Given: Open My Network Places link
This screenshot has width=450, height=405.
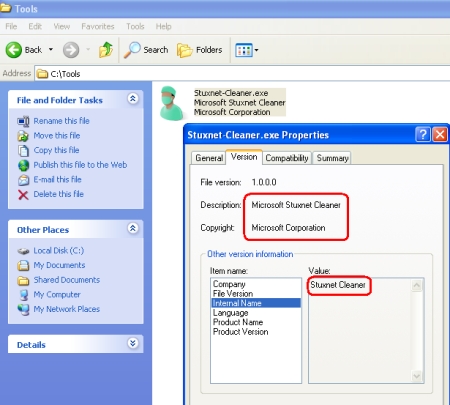Looking at the screenshot, I should tap(66, 309).
